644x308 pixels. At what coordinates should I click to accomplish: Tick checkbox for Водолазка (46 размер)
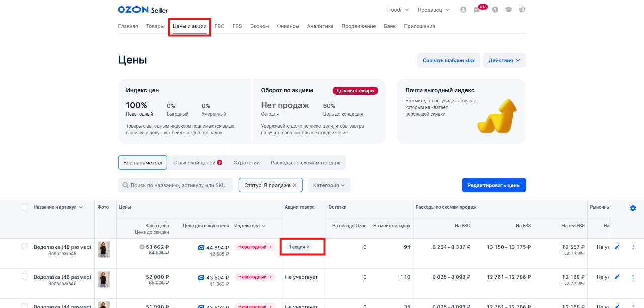[x=25, y=276]
